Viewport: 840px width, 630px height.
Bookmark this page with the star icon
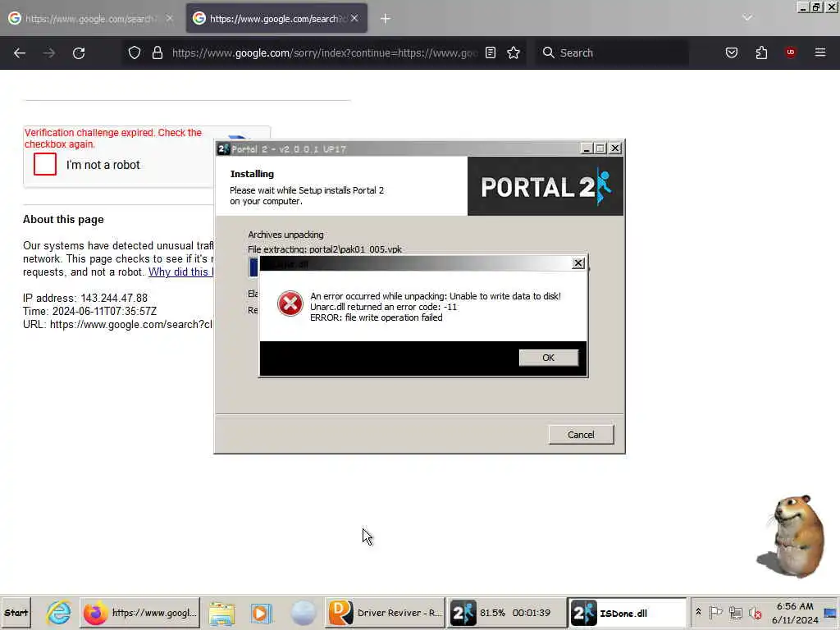[514, 52]
